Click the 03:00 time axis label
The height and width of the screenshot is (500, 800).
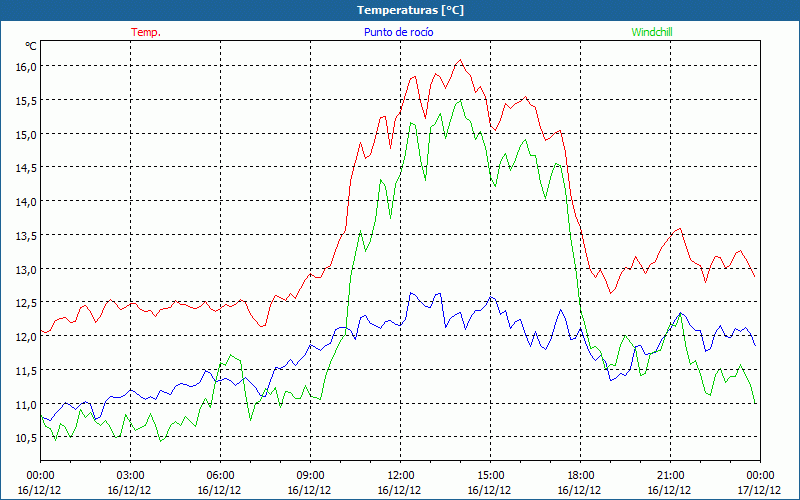point(131,476)
